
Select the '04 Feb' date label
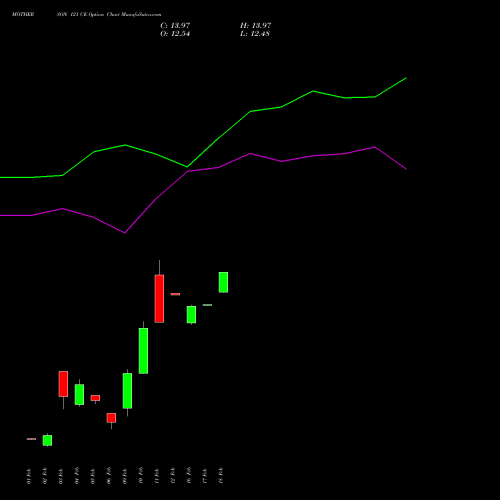pos(77,476)
